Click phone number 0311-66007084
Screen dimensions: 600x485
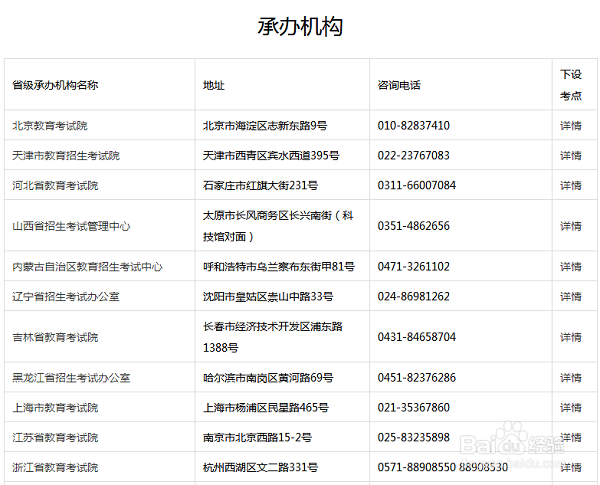(x=416, y=185)
